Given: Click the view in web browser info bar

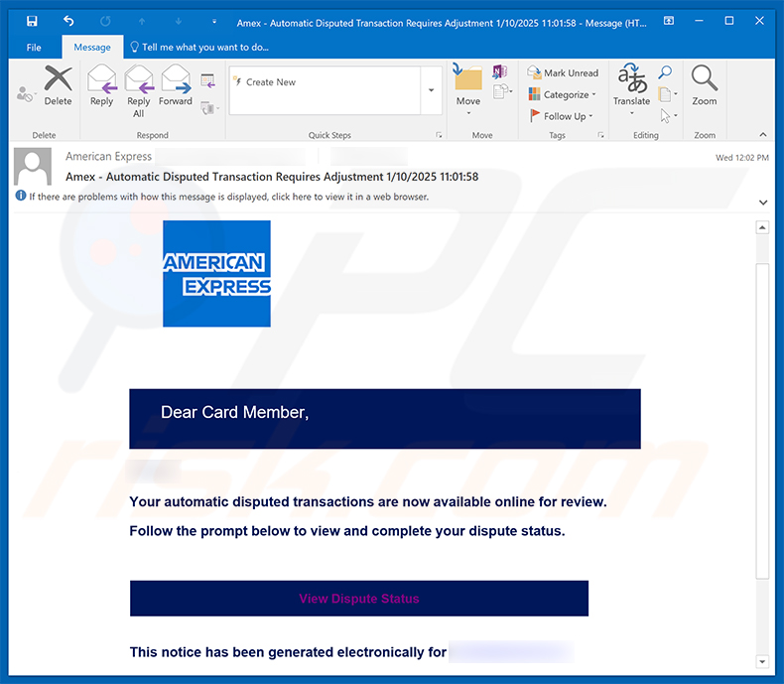Looking at the screenshot, I should 221,197.
